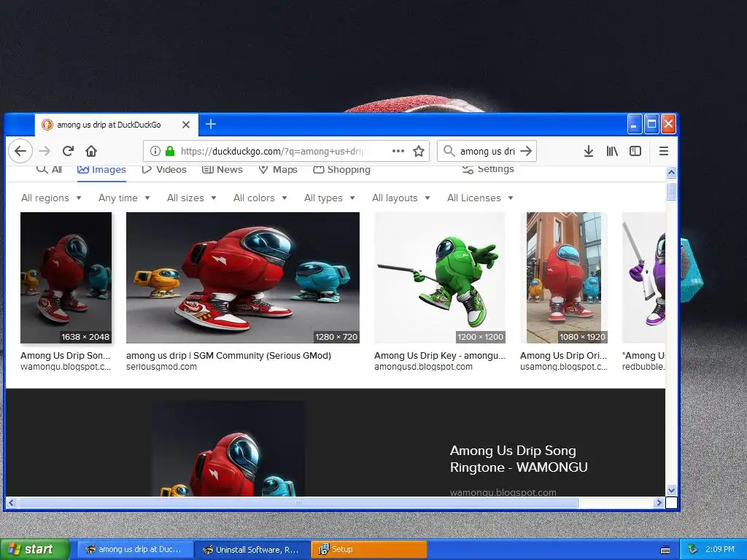Visit seriousgmod.com source link
Viewport: 747px width, 560px height.
[x=161, y=367]
